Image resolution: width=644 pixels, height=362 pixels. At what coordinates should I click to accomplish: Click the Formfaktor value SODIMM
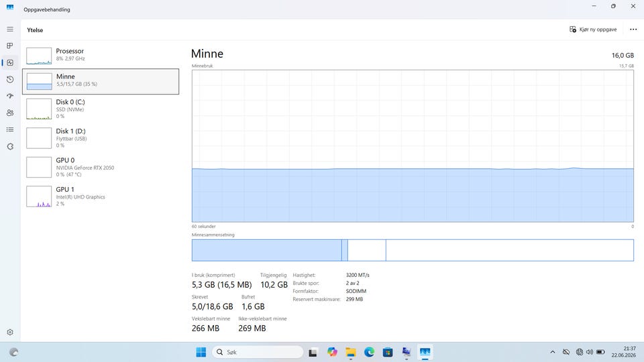pyautogui.click(x=356, y=291)
